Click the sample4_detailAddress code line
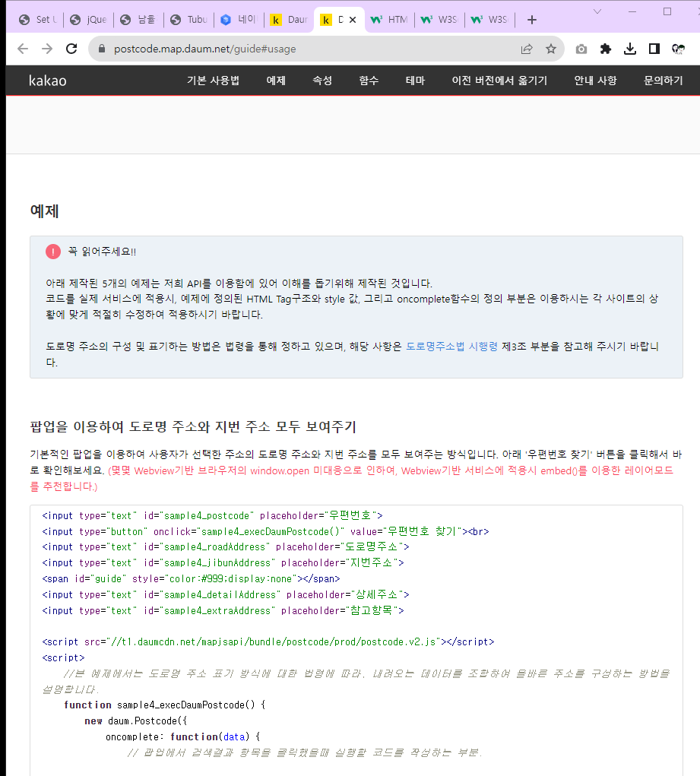This screenshot has height=776, width=700. [x=226, y=594]
